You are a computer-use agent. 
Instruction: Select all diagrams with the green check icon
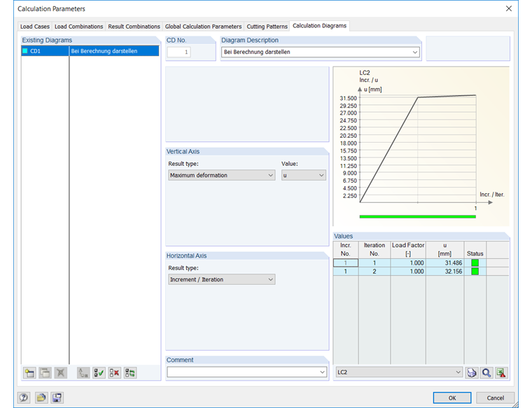click(99, 373)
